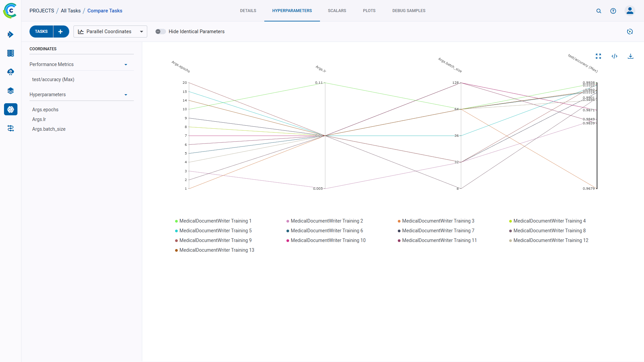This screenshot has height=362, width=644.
Task: Open the help question mark icon
Action: coord(613,11)
